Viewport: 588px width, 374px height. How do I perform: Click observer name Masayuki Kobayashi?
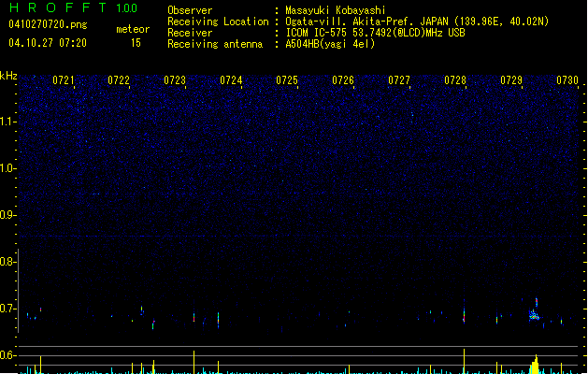[x=336, y=10]
